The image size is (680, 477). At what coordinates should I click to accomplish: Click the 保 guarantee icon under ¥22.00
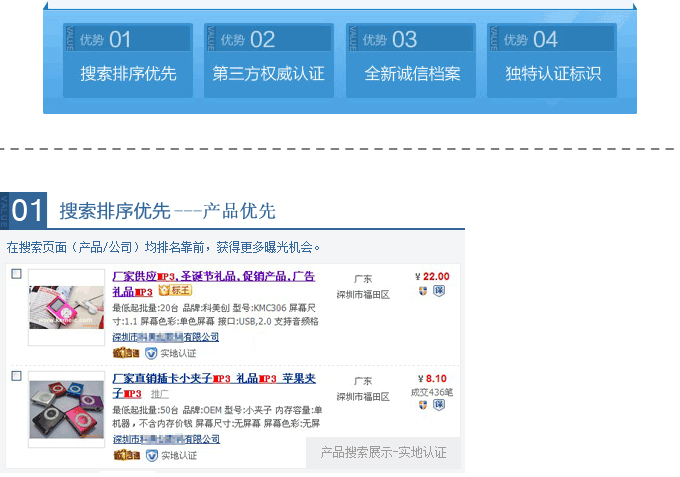point(439,291)
